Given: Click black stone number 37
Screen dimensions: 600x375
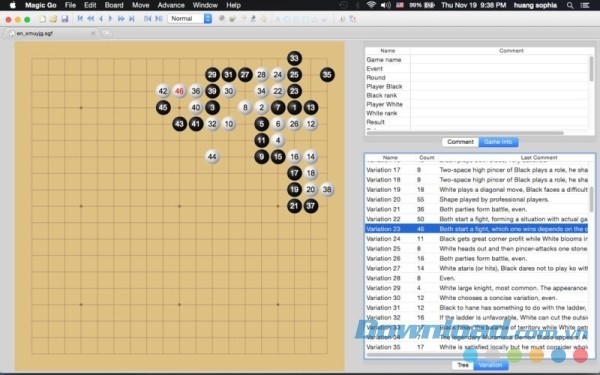Looking at the screenshot, I should point(311,206).
